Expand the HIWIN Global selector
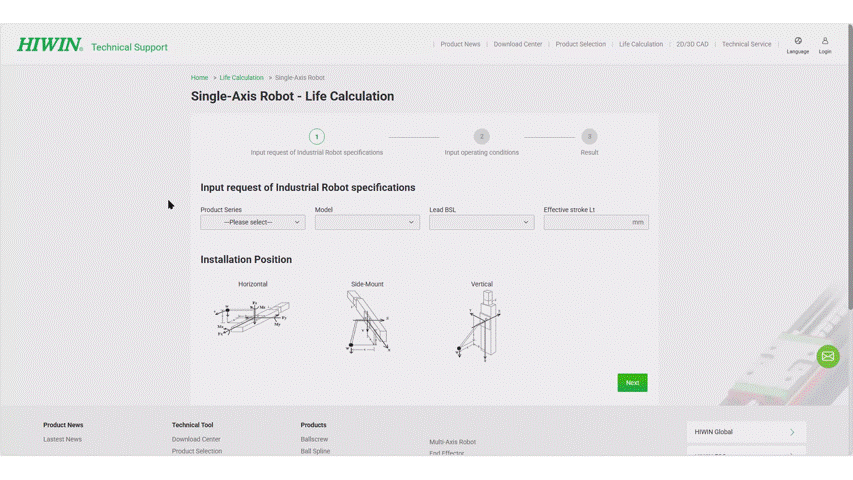The image size is (853, 480). (746, 432)
